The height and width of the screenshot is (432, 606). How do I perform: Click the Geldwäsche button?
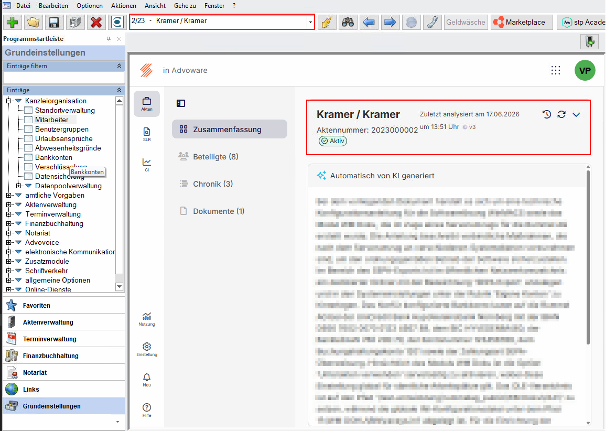466,22
